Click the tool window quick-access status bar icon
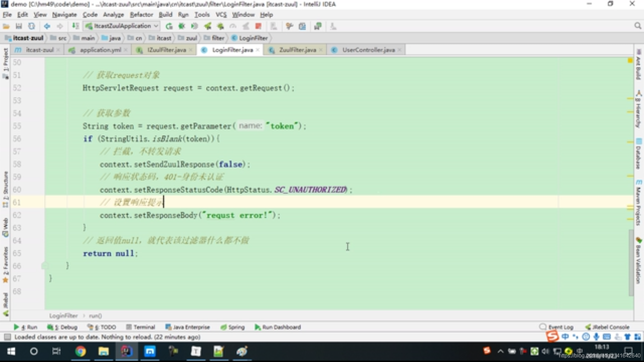 point(7,337)
